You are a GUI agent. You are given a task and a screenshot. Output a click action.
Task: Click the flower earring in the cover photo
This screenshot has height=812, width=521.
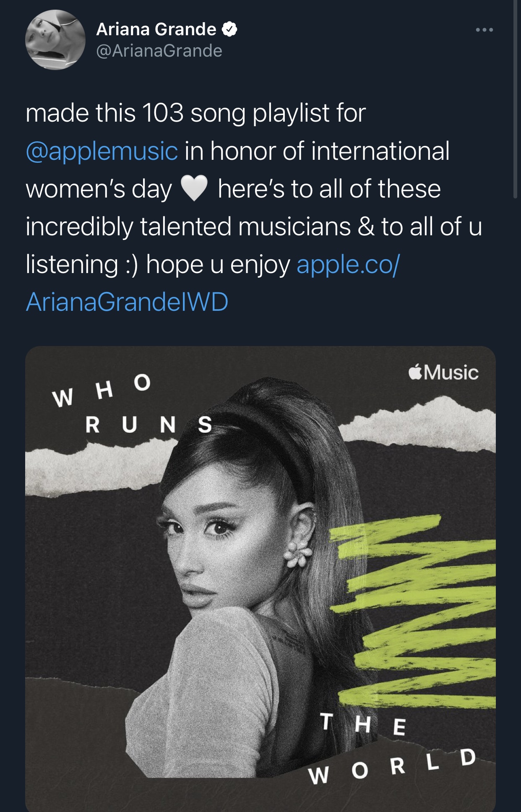299,552
